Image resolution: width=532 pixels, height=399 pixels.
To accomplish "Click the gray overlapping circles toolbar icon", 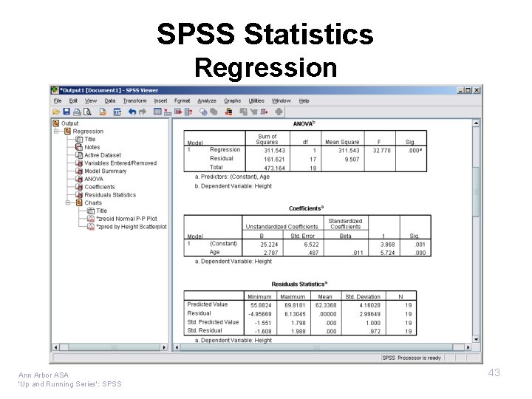I will 214,112.
